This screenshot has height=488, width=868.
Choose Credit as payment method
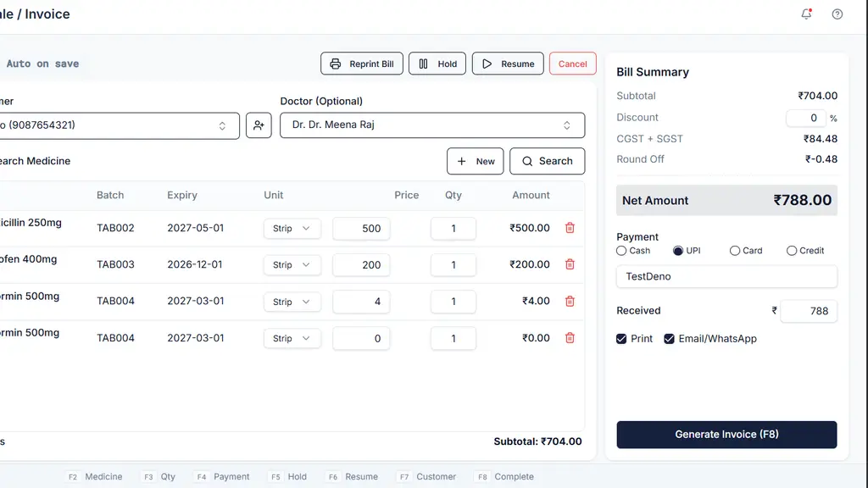pyautogui.click(x=792, y=251)
